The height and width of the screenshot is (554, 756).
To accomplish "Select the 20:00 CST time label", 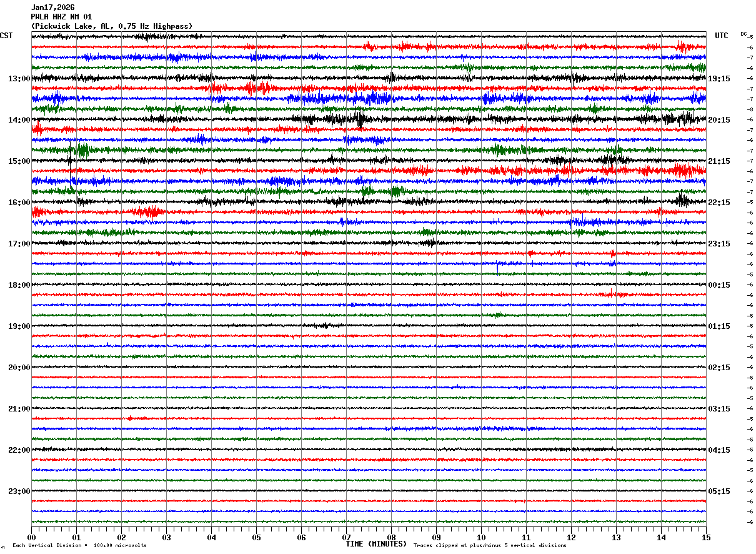I will (x=19, y=368).
